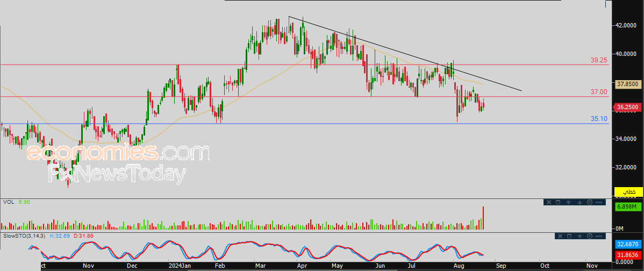
Task: Open SlowSTO indicator settings gear
Action: pos(590,236)
